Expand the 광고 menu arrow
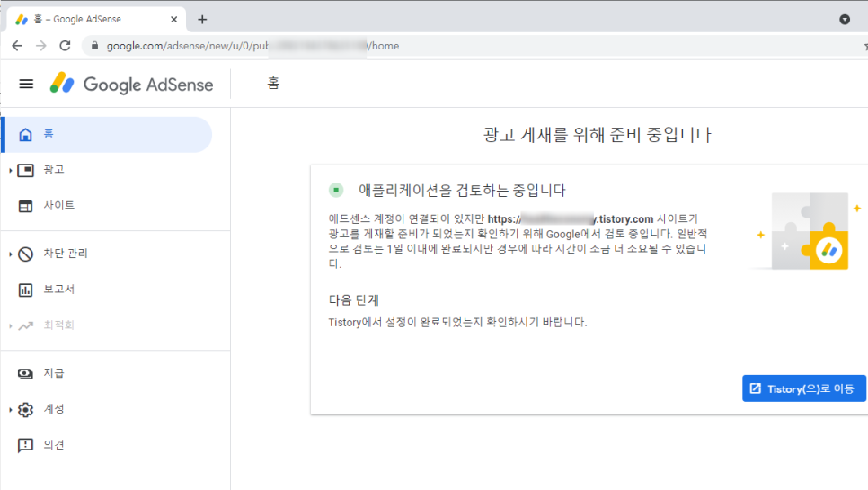 click(11, 171)
